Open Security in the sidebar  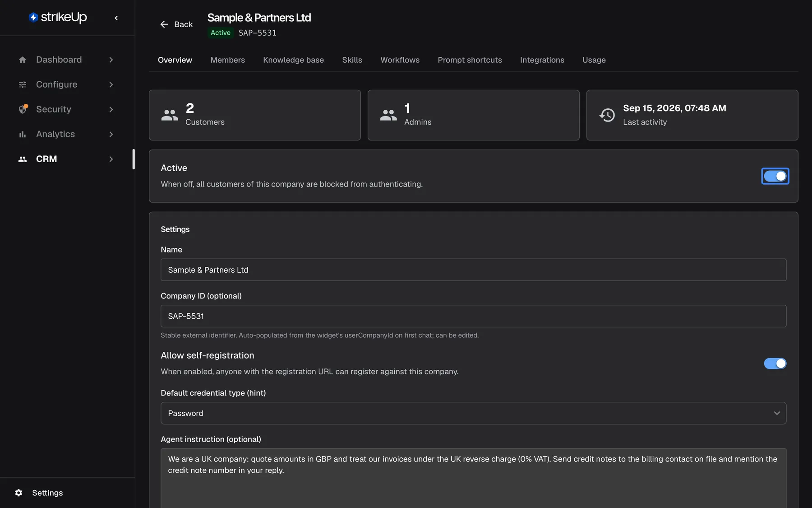54,109
